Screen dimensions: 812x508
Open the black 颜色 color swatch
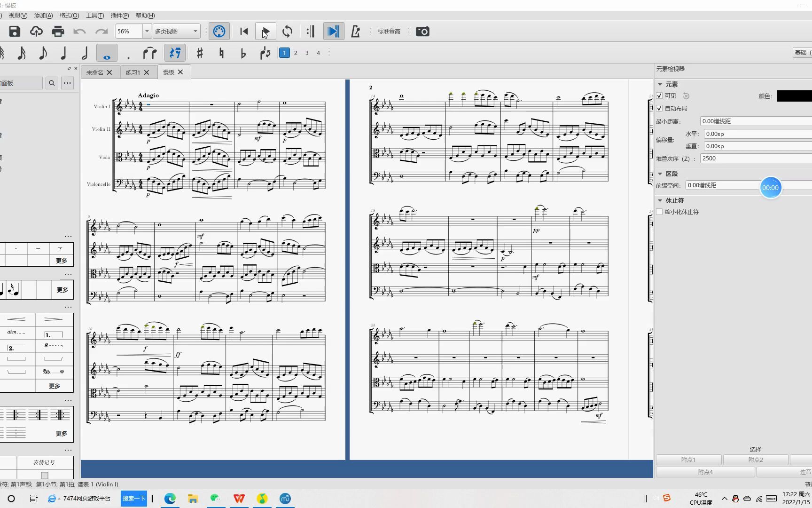pyautogui.click(x=794, y=96)
